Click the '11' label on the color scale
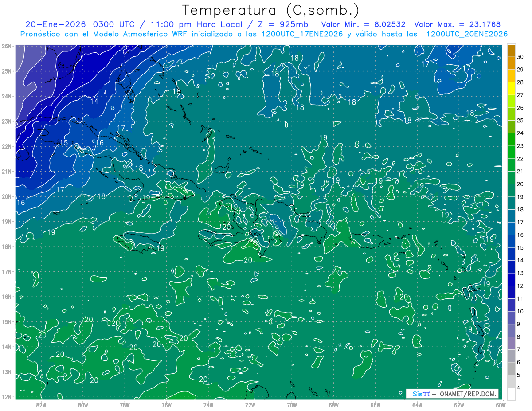Viewport: 532px width, 411px height. pyautogui.click(x=520, y=299)
